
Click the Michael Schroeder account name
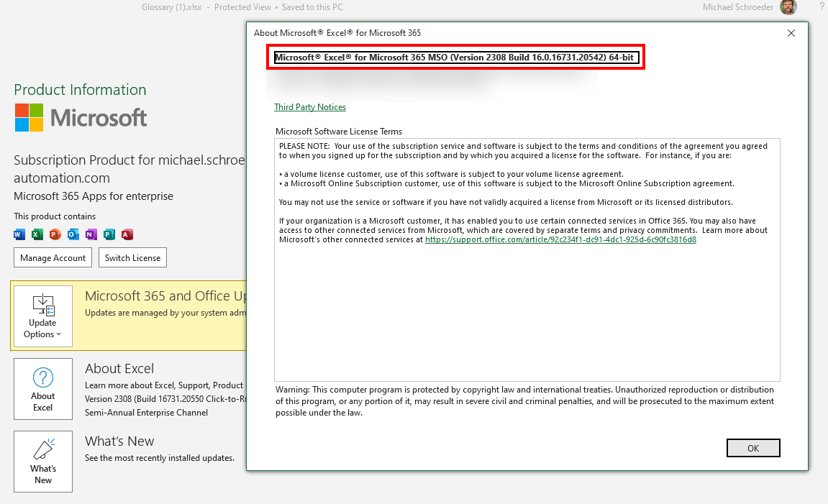tap(737, 7)
